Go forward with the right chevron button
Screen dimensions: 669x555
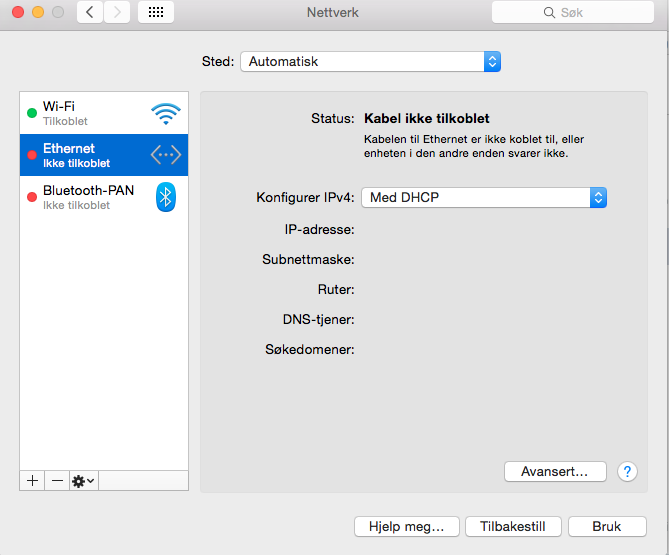pyautogui.click(x=117, y=12)
